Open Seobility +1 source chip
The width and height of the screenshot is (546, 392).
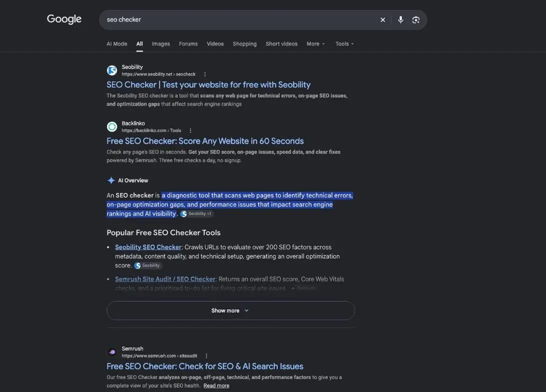[197, 213]
